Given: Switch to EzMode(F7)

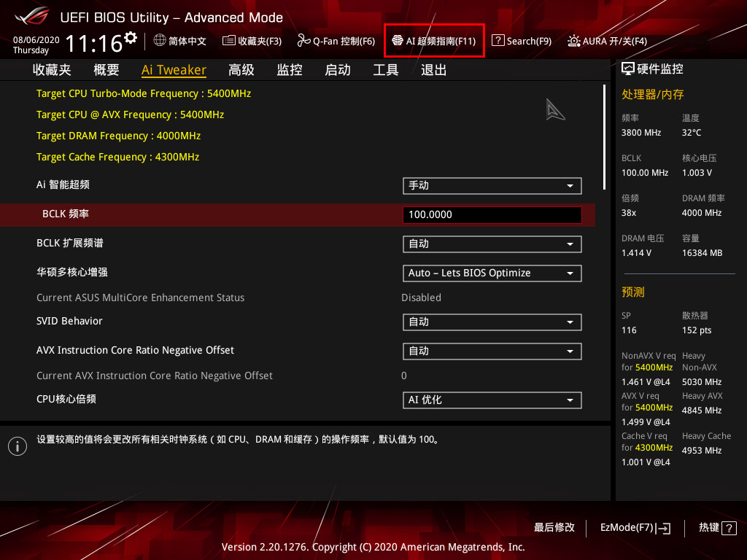Looking at the screenshot, I should pos(635,528).
